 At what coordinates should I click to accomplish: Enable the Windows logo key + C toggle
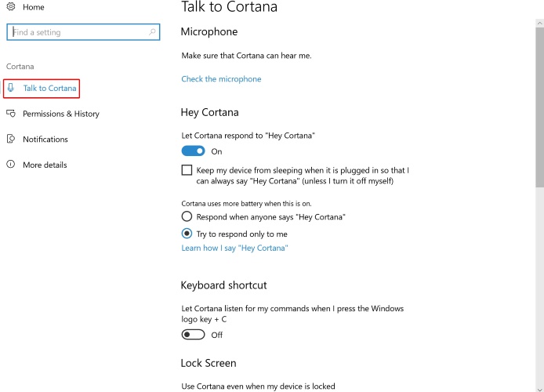pos(194,335)
